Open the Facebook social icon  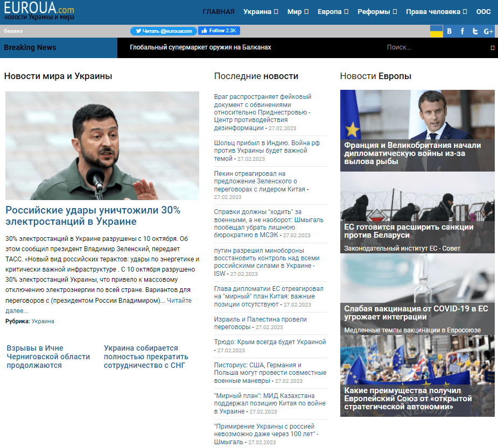[462, 31]
